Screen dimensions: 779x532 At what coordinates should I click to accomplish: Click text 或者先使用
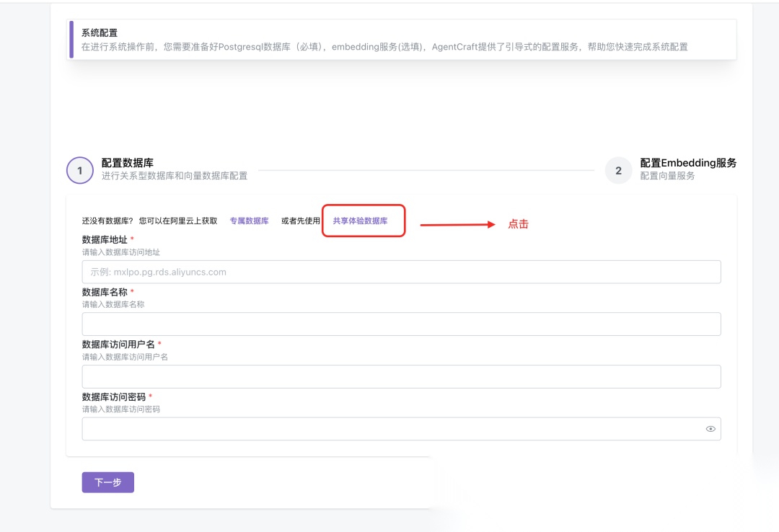tap(301, 221)
